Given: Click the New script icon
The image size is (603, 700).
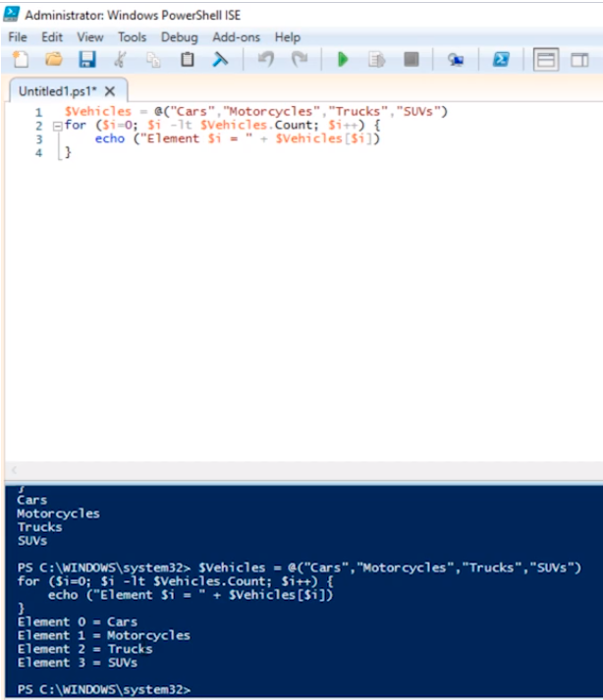Looking at the screenshot, I should point(21,60).
